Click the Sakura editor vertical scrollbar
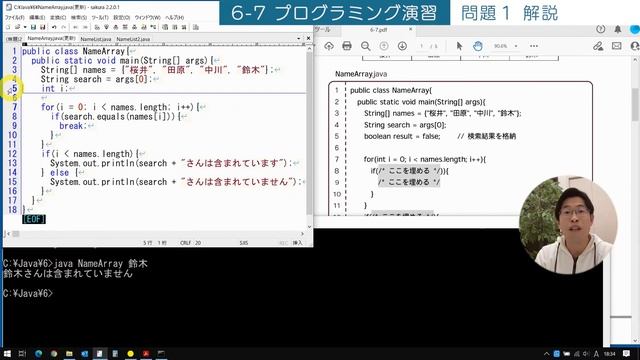Screen dimensions: 640x360 (309, 137)
